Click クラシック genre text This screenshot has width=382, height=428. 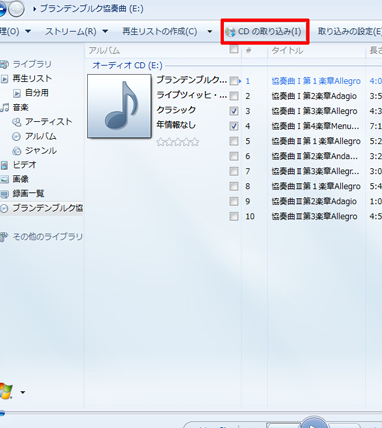coord(176,110)
